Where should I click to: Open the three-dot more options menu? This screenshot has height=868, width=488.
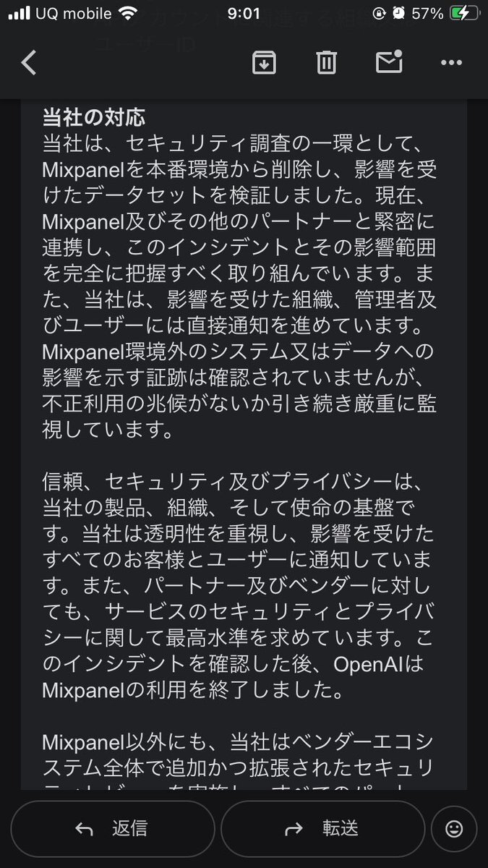click(x=451, y=64)
